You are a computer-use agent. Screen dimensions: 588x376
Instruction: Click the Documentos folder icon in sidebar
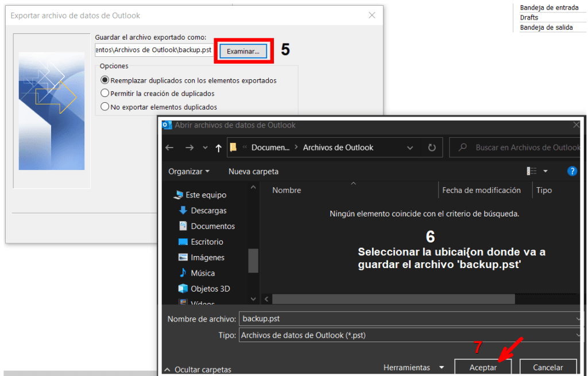pyautogui.click(x=183, y=226)
